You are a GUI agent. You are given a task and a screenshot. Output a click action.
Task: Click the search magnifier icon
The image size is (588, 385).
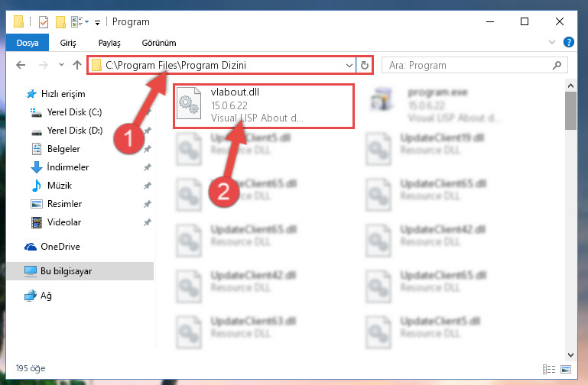tap(557, 66)
